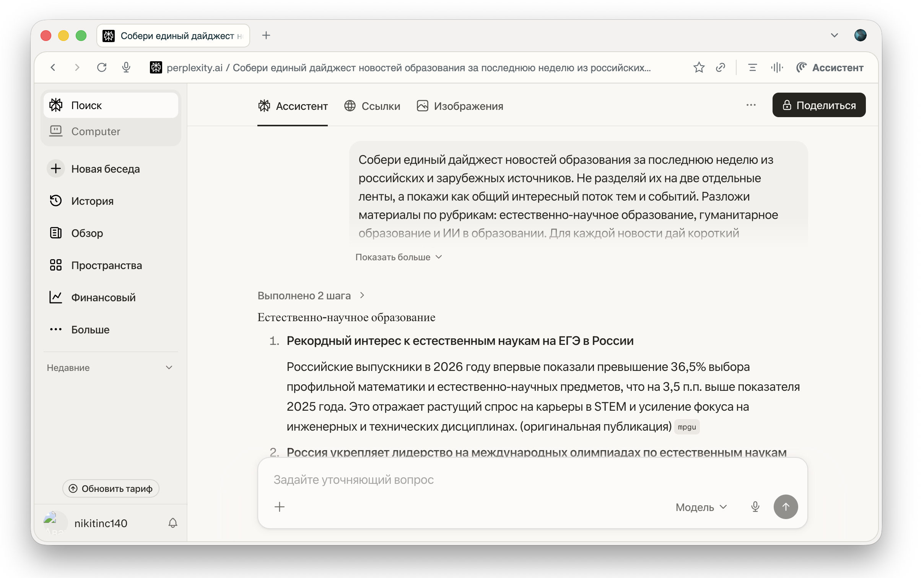Screen dimensions: 924x578
Task: Copy the page link with the chain icon
Action: [721, 67]
